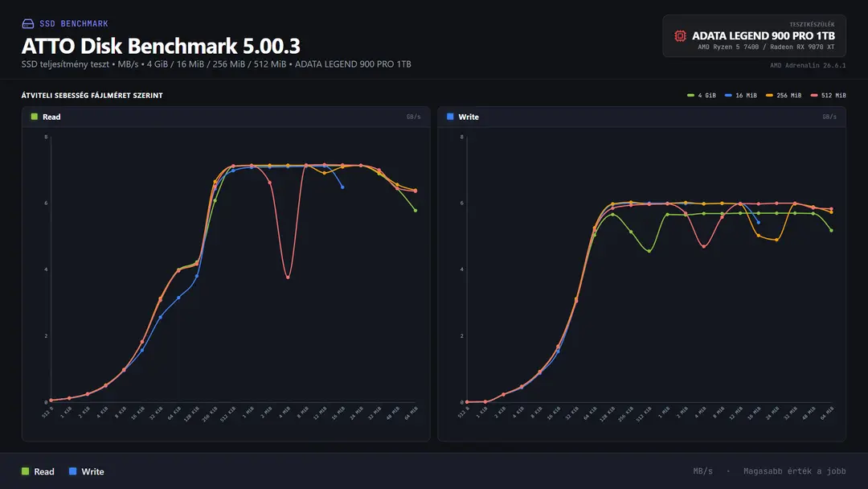
Task: Click the title "ATTO Disk Benchmark 5.00.3"
Action: [x=161, y=46]
